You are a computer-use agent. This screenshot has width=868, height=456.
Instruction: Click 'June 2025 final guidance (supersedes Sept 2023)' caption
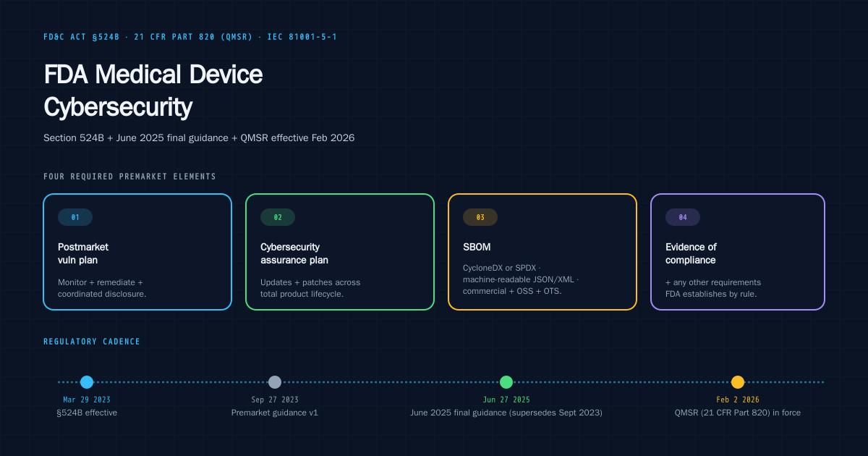[x=506, y=413]
